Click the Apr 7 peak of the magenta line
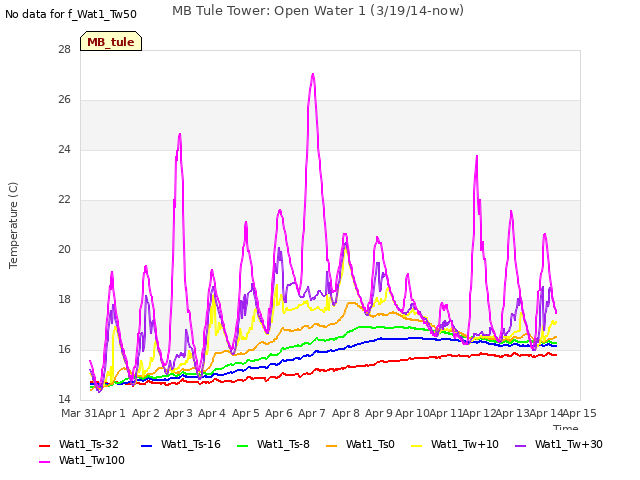This screenshot has height=480, width=640. pos(313,75)
